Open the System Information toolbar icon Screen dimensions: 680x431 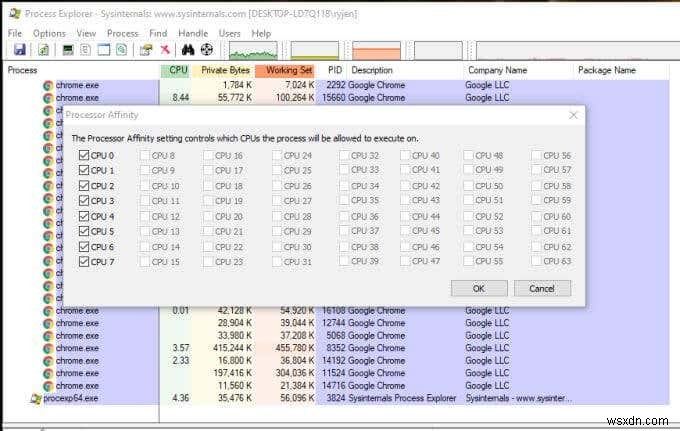tap(68, 49)
